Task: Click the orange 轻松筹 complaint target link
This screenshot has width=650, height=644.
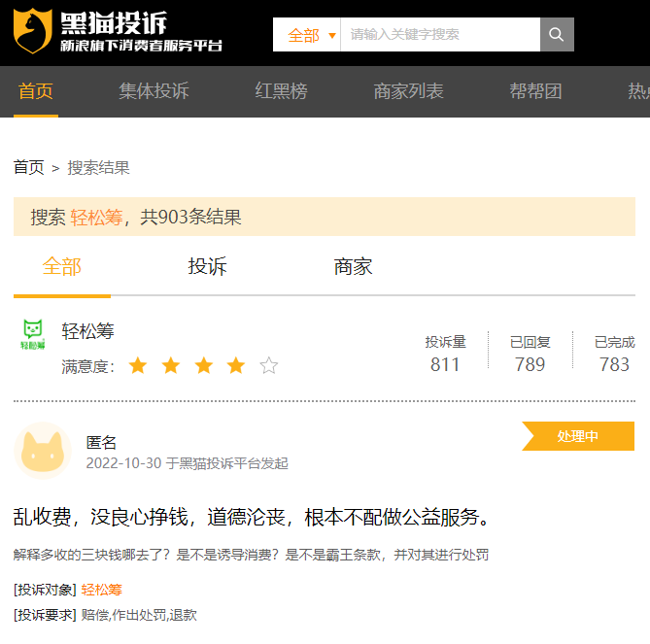Action: point(102,590)
